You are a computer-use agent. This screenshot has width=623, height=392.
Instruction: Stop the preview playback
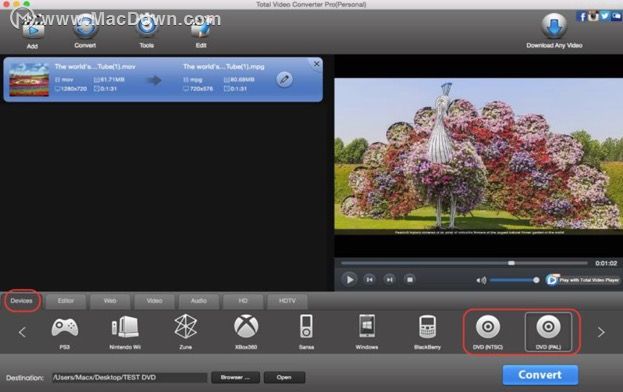[410, 280]
